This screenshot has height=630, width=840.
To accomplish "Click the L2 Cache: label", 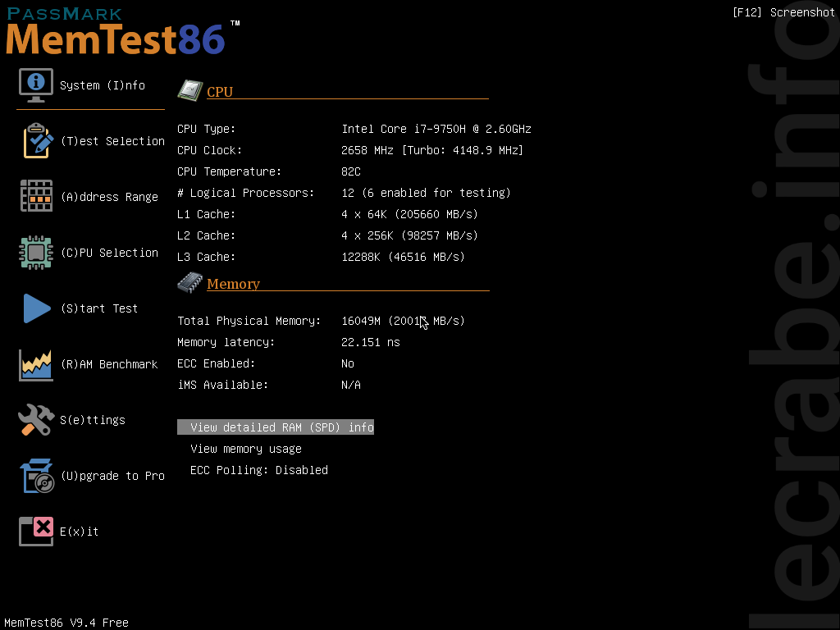I will coord(206,235).
